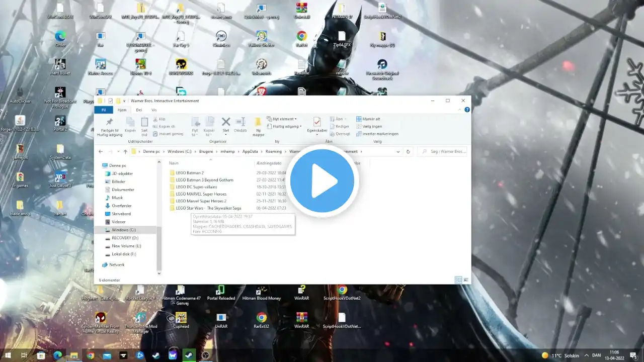The image size is (644, 362).
Task: Click AppData in the address breadcrumb
Action: (250, 151)
